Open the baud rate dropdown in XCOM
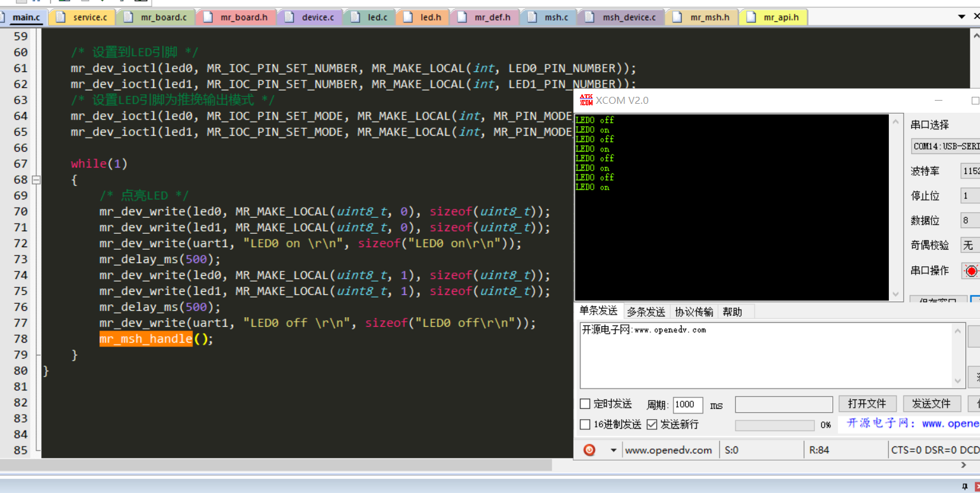Screen dimensions: 980x493 pos(970,171)
